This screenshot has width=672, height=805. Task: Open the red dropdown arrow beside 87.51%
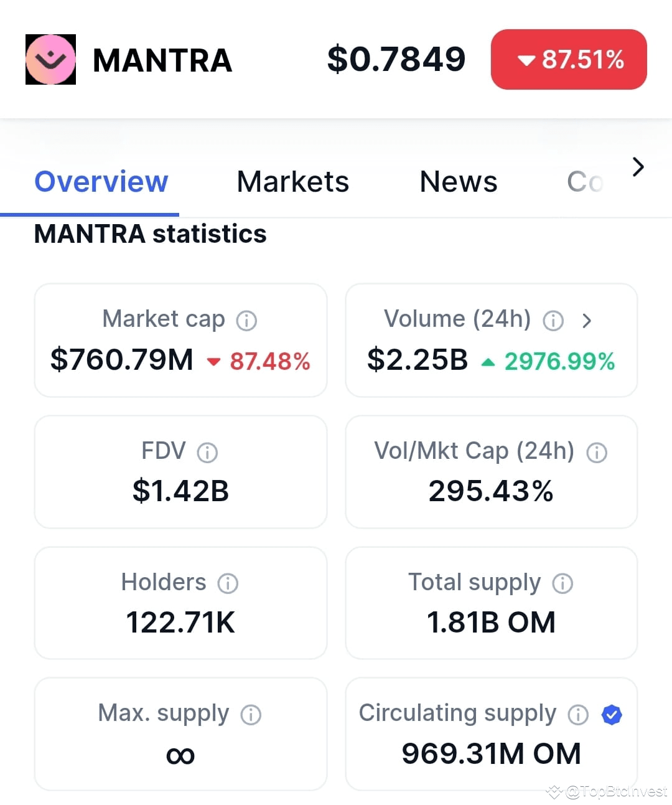click(x=526, y=60)
